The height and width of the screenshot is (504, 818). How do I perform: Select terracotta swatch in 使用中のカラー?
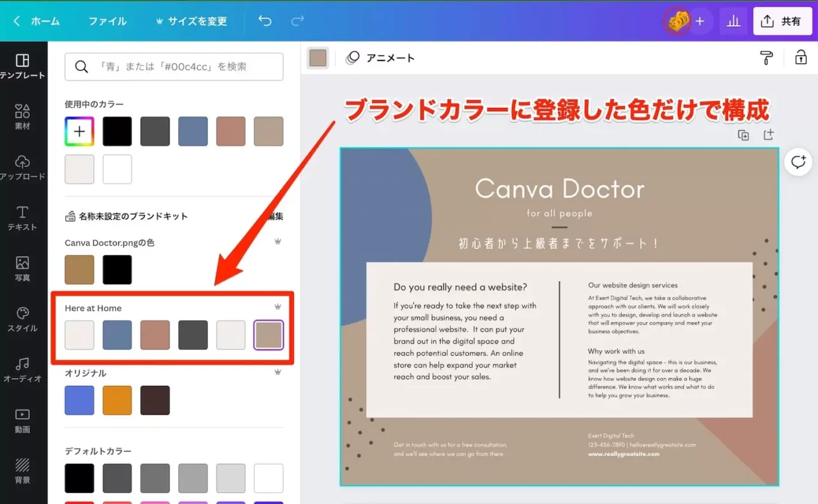tap(231, 132)
